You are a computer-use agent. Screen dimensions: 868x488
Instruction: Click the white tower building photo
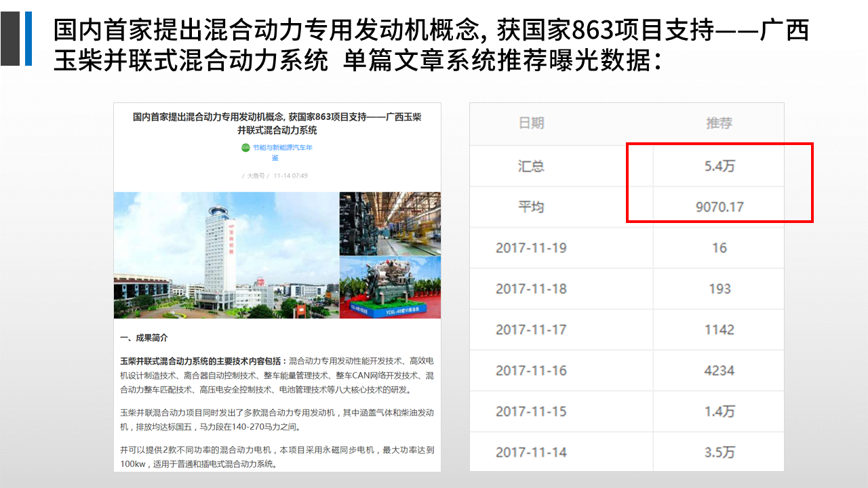click(226, 255)
